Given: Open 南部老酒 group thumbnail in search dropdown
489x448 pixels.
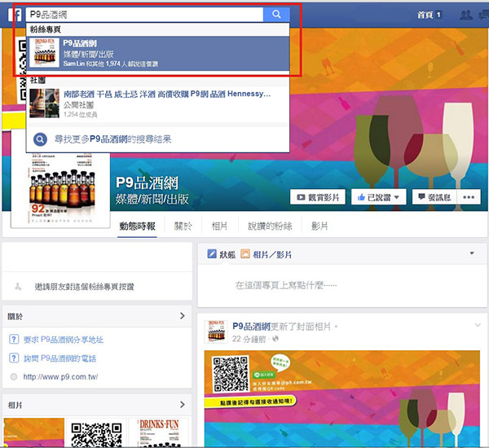Looking at the screenshot, I should tap(44, 103).
